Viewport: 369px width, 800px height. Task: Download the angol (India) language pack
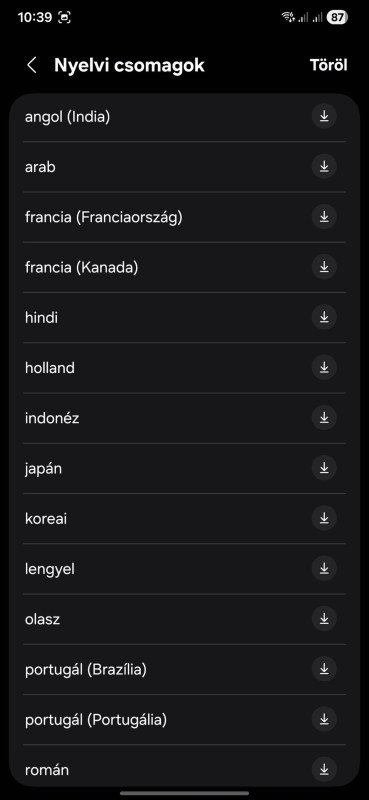click(x=324, y=116)
